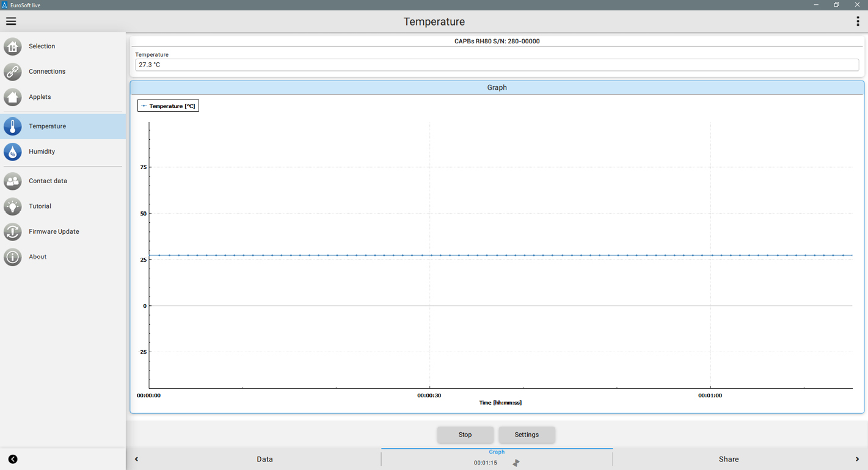This screenshot has height=470, width=868.
Task: Toggle the pin icon beside timer
Action: point(516,463)
